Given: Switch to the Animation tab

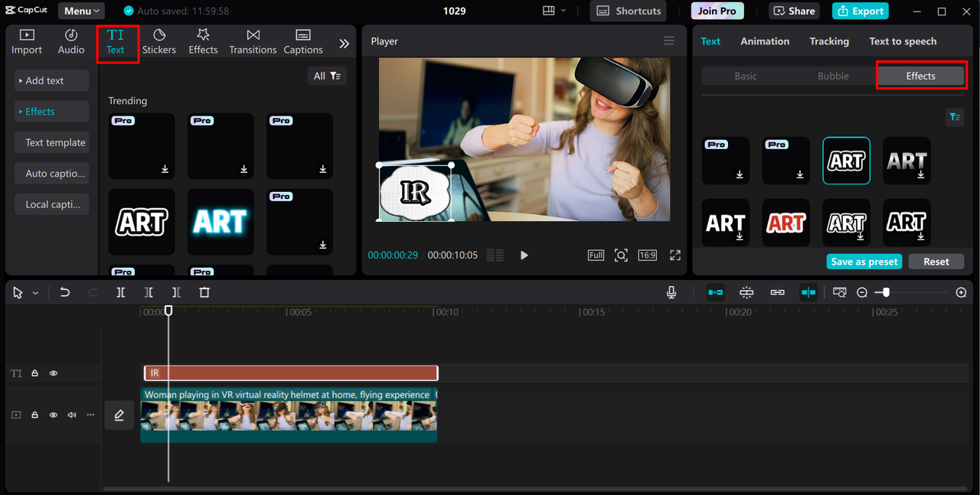Looking at the screenshot, I should coord(765,41).
